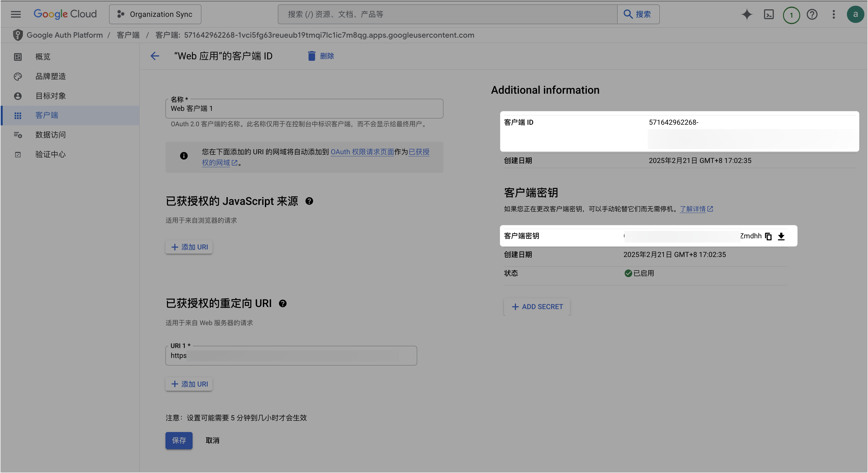Click the info icon in the URI notice
Screen dimensions: 868x473
click(184, 156)
